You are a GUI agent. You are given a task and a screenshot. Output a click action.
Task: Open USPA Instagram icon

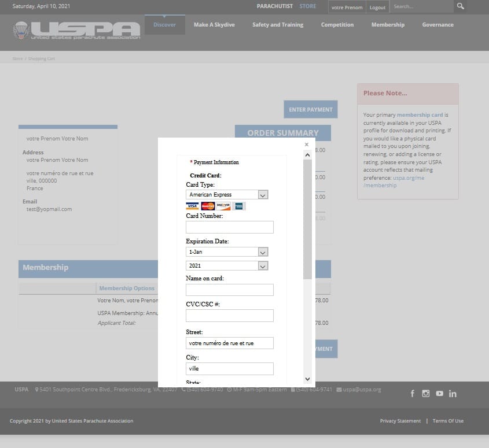coord(426,394)
